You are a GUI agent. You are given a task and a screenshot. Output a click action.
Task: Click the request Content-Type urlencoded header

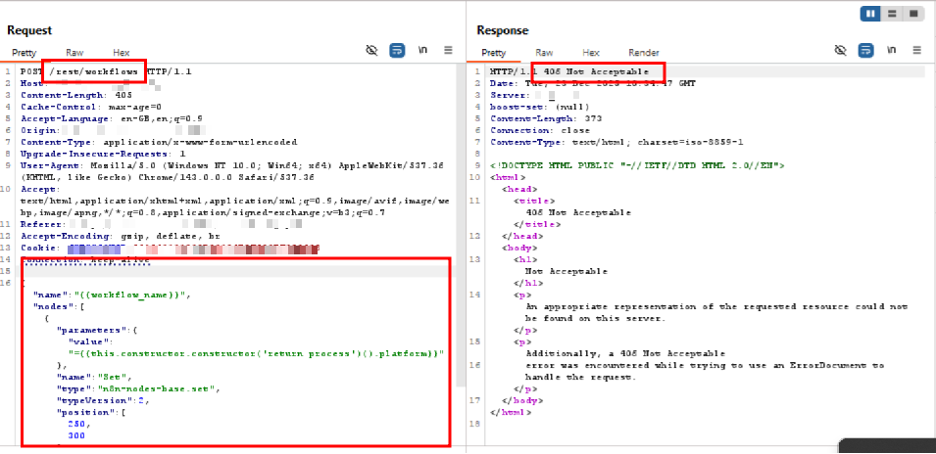click(x=158, y=143)
